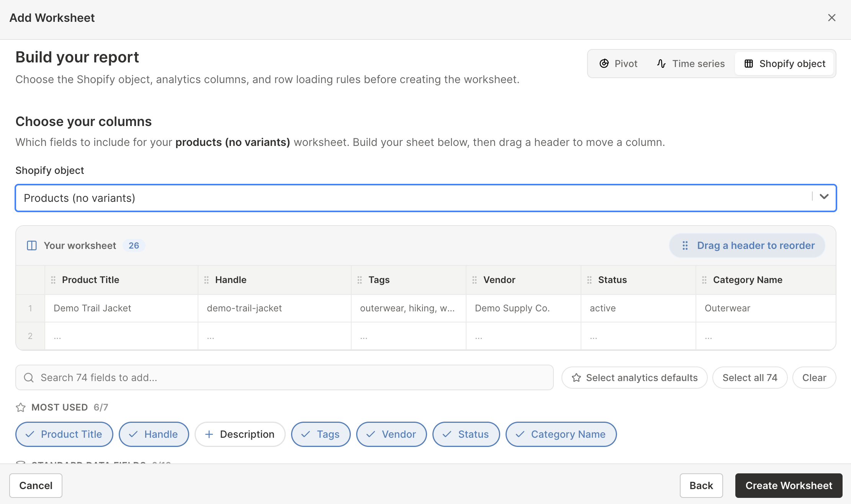Image resolution: width=851 pixels, height=504 pixels.
Task: Click the Drag a header to reorder hint
Action: pyautogui.click(x=747, y=245)
